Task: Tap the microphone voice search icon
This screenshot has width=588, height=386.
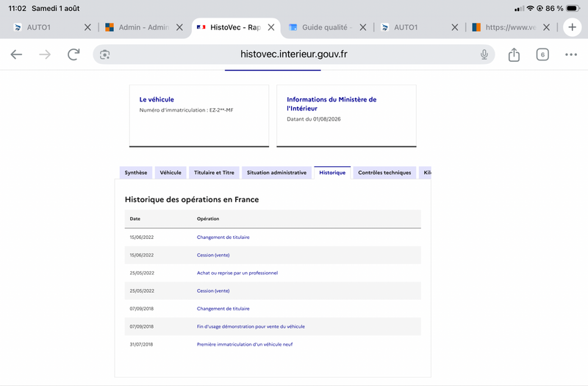Action: 484,54
